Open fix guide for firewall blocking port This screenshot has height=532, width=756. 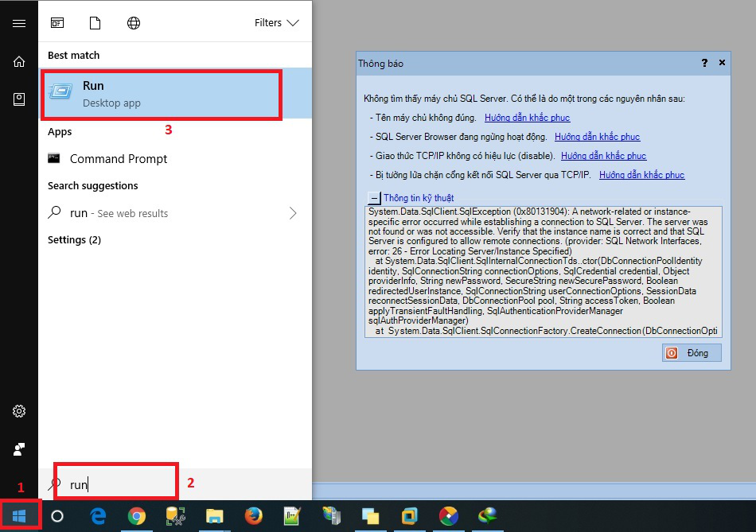coord(641,175)
